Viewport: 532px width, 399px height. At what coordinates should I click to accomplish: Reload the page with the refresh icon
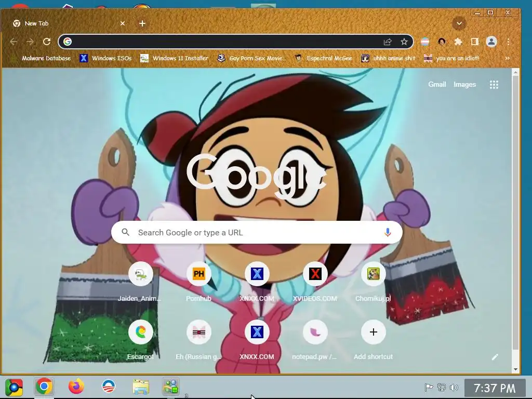[47, 42]
